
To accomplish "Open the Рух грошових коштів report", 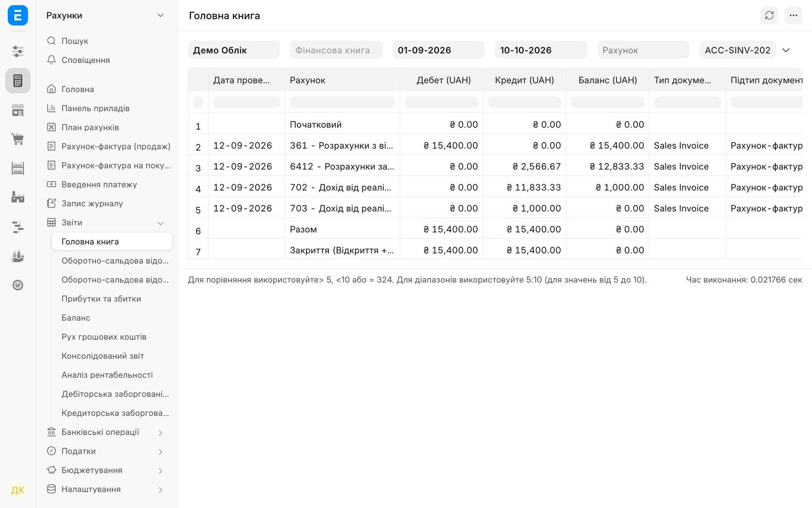I will (x=112, y=337).
